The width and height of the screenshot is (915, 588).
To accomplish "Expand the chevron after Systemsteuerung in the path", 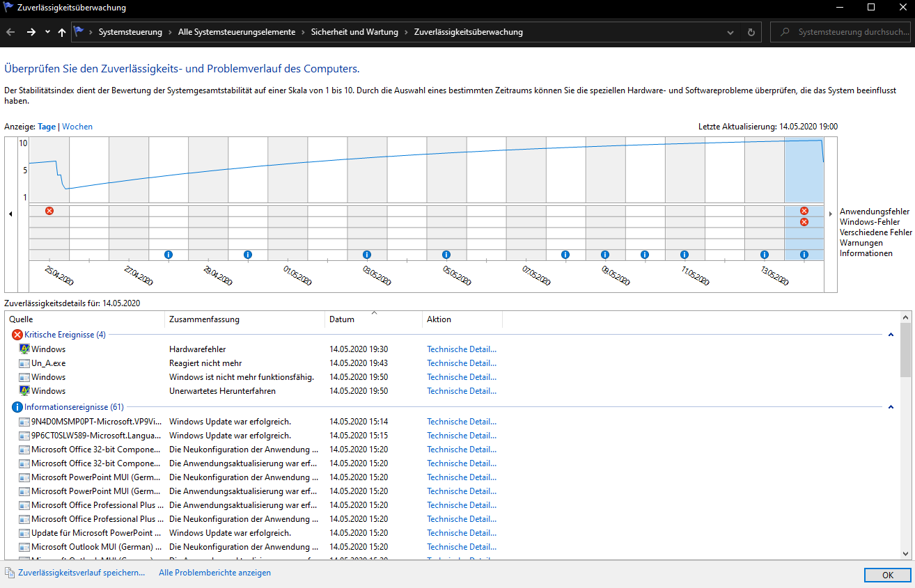I will (x=170, y=32).
